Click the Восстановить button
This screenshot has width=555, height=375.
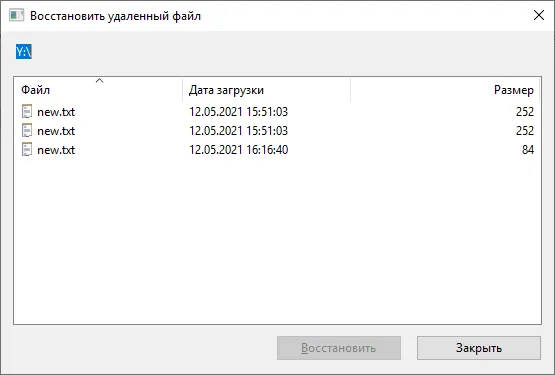pos(339,348)
